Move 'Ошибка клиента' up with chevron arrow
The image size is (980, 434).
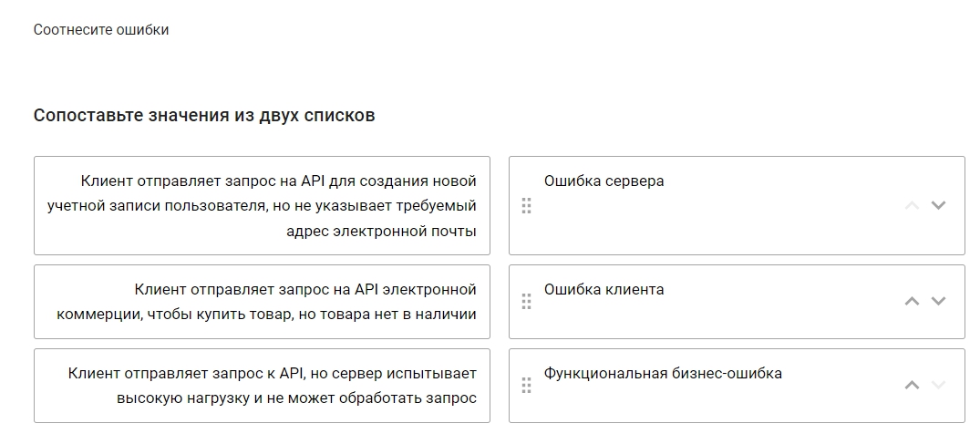pos(912,302)
